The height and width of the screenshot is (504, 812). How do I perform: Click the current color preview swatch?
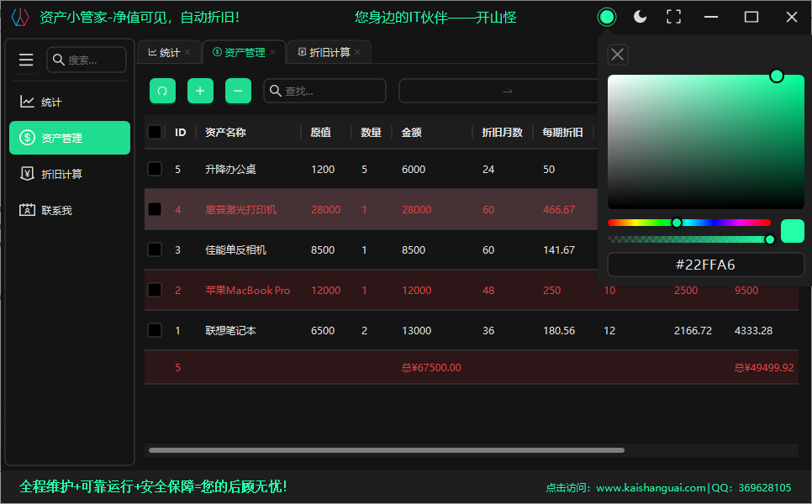(793, 231)
